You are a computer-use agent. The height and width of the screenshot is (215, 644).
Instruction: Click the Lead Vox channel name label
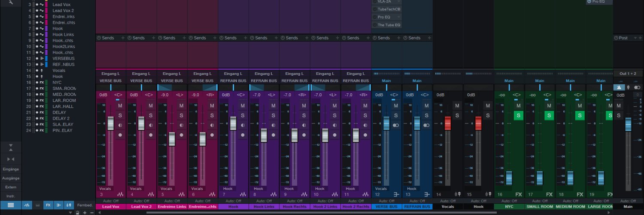(x=111, y=207)
